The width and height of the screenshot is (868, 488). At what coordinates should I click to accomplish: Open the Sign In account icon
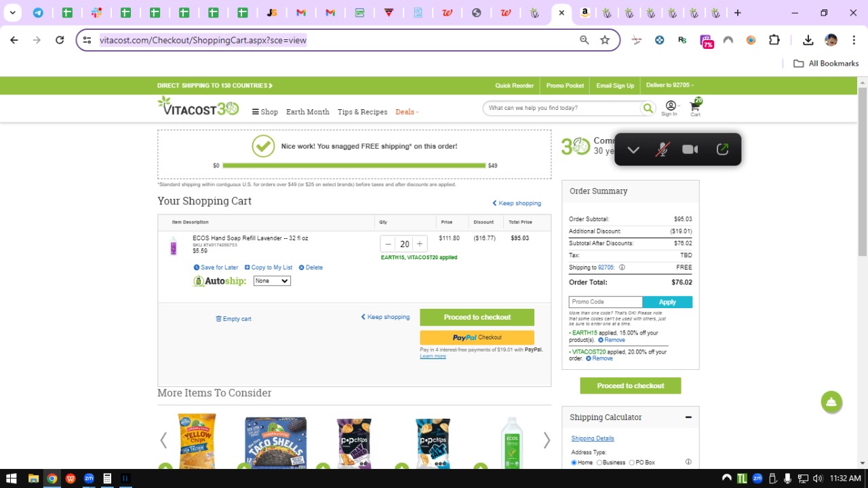(x=670, y=107)
